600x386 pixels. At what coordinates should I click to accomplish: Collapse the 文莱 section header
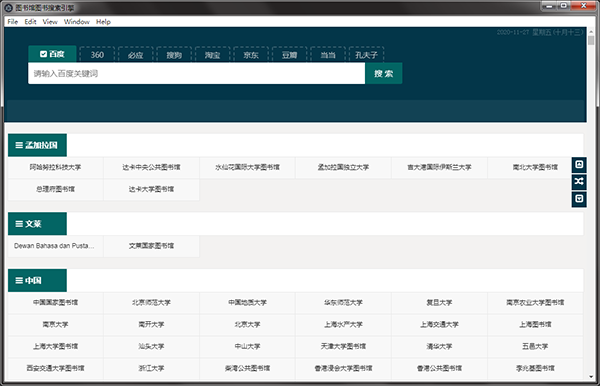pyautogui.click(x=37, y=223)
